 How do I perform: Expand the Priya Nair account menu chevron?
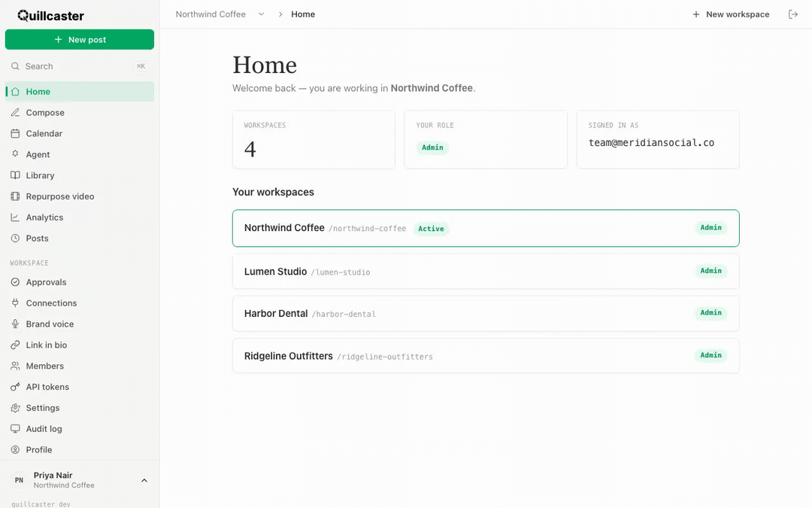pos(144,480)
